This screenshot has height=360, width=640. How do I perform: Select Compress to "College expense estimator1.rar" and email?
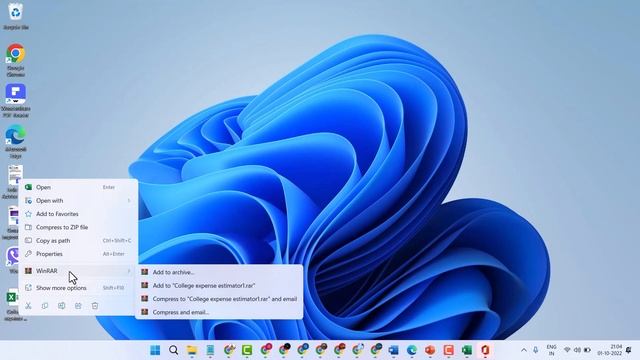tap(219, 299)
